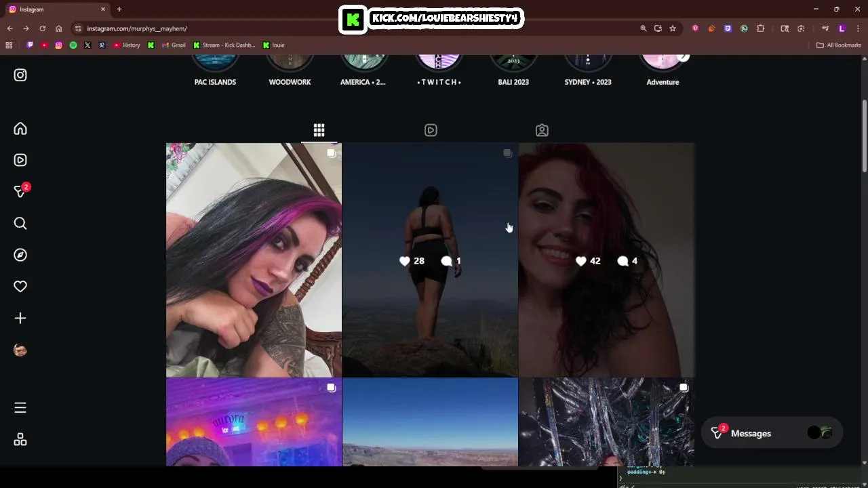The height and width of the screenshot is (488, 868).
Task: Open the browser Extensions puzzle icon
Action: coord(760,28)
